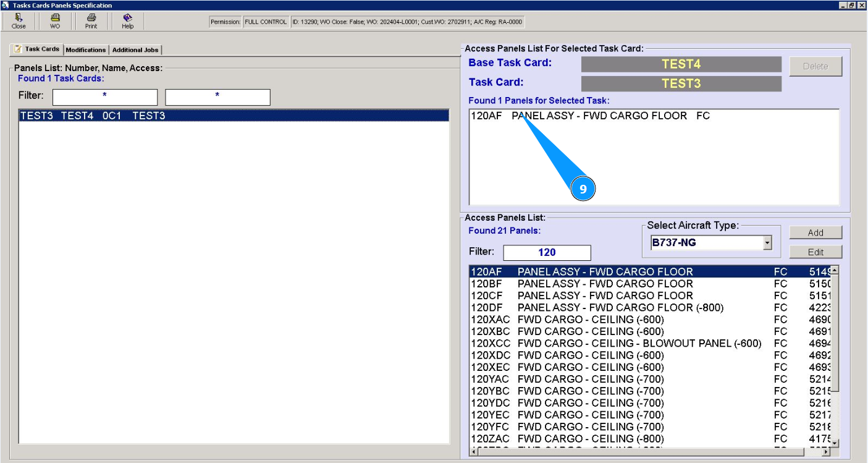Image resolution: width=868 pixels, height=463 pixels.
Task: Select the 120CF panel row
Action: [x=650, y=295]
